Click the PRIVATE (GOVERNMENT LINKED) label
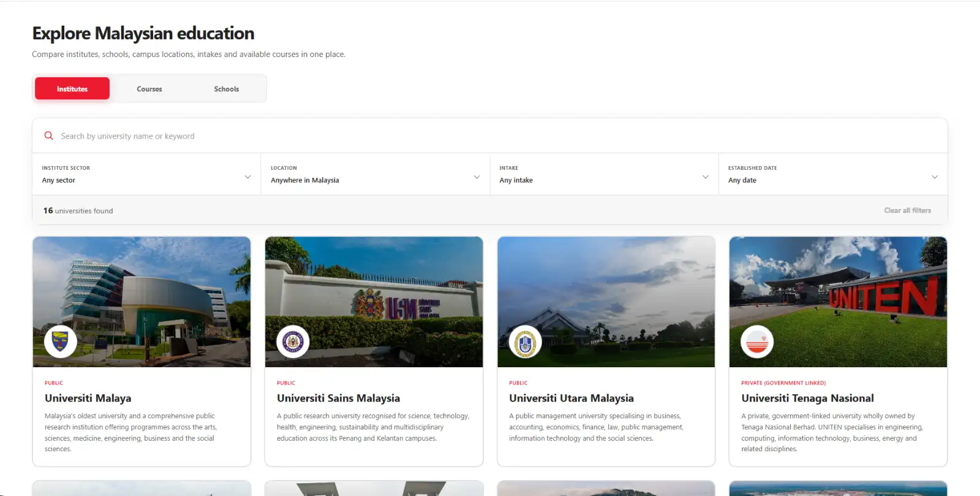The image size is (980, 496). pyautogui.click(x=783, y=383)
